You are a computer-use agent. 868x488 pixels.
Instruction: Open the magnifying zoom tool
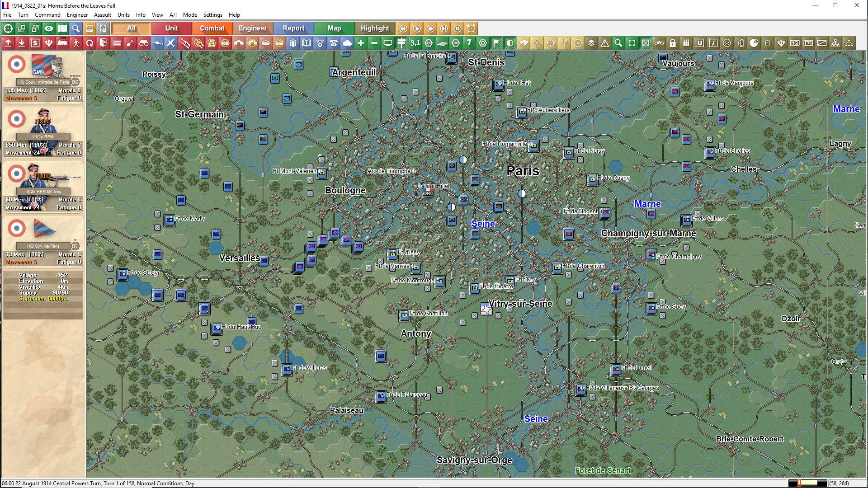(618, 43)
